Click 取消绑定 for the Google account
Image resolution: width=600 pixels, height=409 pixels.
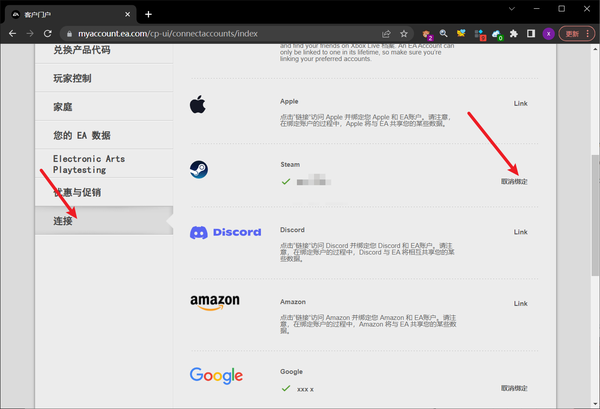(x=514, y=388)
